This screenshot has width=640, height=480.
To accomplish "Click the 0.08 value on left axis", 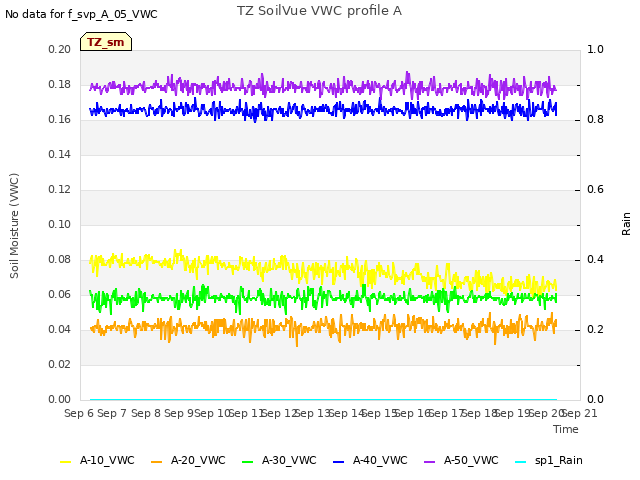I will (60, 260).
